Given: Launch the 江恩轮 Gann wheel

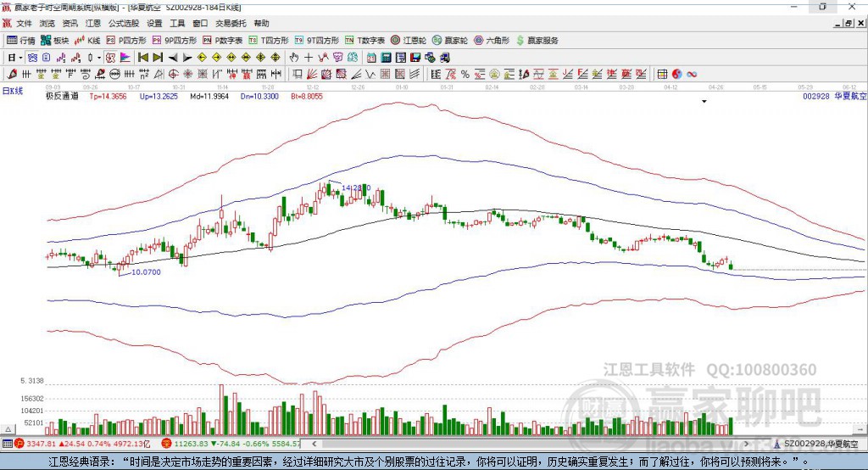Looking at the screenshot, I should [409, 41].
